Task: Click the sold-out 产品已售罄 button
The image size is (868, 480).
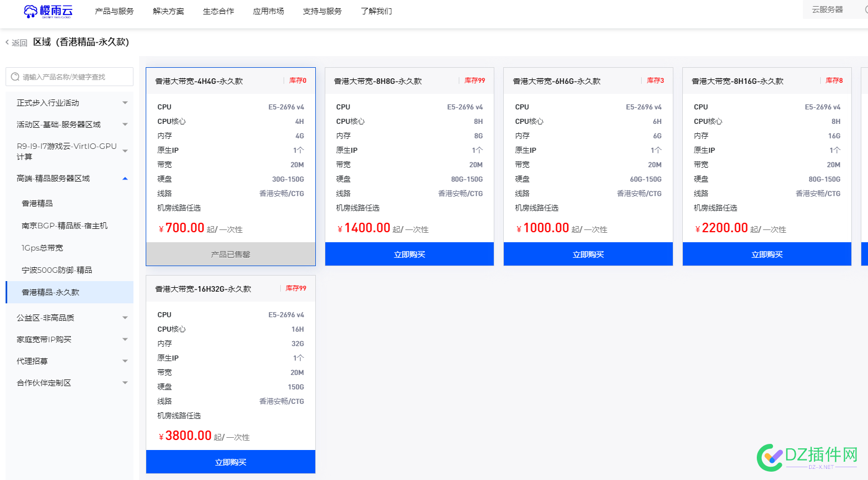Action: [x=231, y=254]
